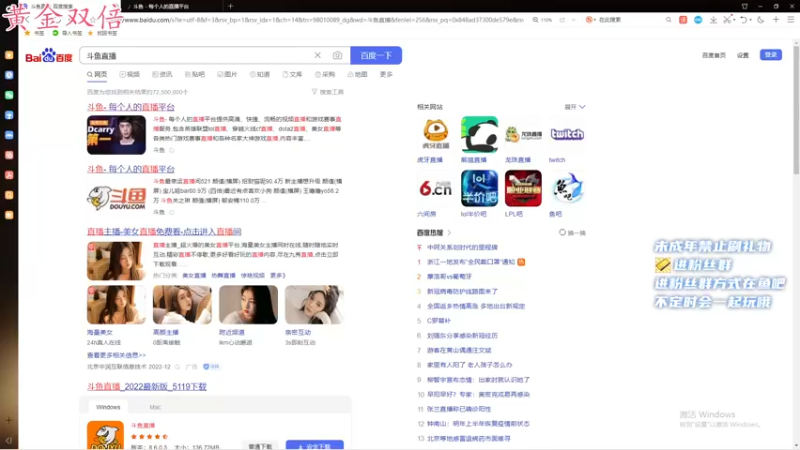This screenshot has height=450, width=800.
Task: Clear the search box with the X icon
Action: [x=317, y=55]
